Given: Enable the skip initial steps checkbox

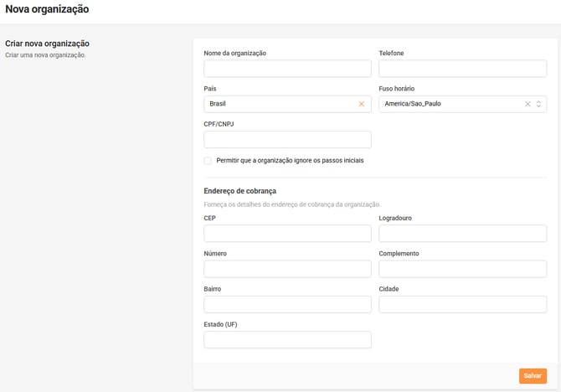Looking at the screenshot, I should coord(208,161).
